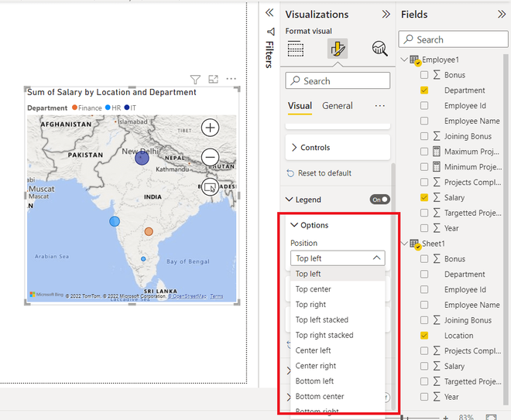511x420 pixels.
Task: Click the Finance legend color marker
Action: tap(74, 108)
